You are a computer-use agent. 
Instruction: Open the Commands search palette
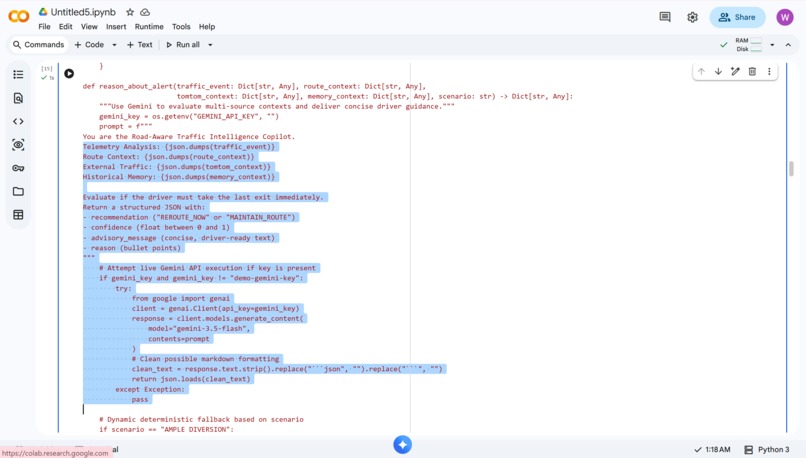pos(39,45)
